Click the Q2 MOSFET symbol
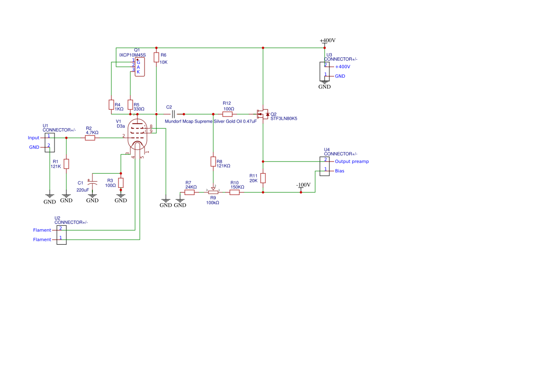Image resolution: width=554 pixels, height=392 pixels. pyautogui.click(x=263, y=114)
